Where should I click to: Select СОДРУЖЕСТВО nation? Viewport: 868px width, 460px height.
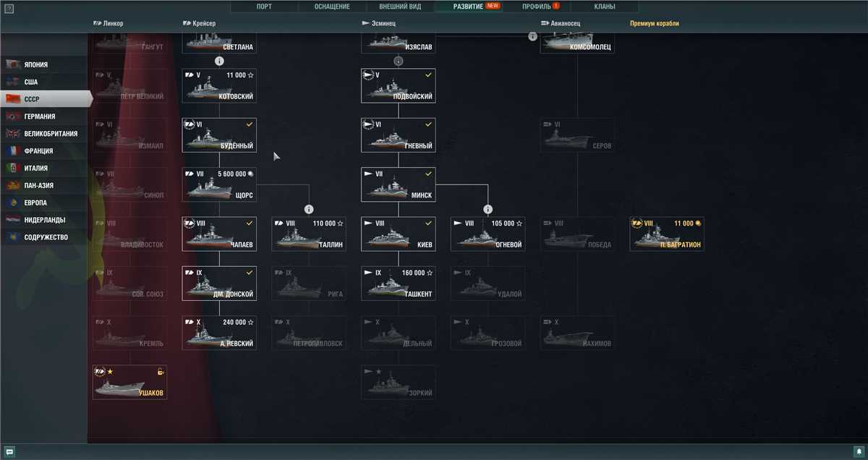pos(45,237)
